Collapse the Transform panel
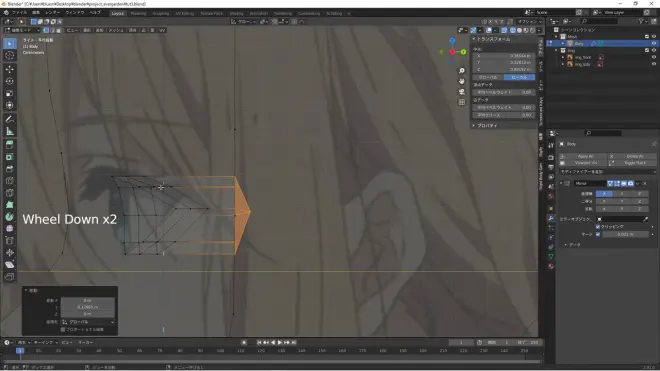Viewport: 660px width, 371px height. [x=474, y=39]
